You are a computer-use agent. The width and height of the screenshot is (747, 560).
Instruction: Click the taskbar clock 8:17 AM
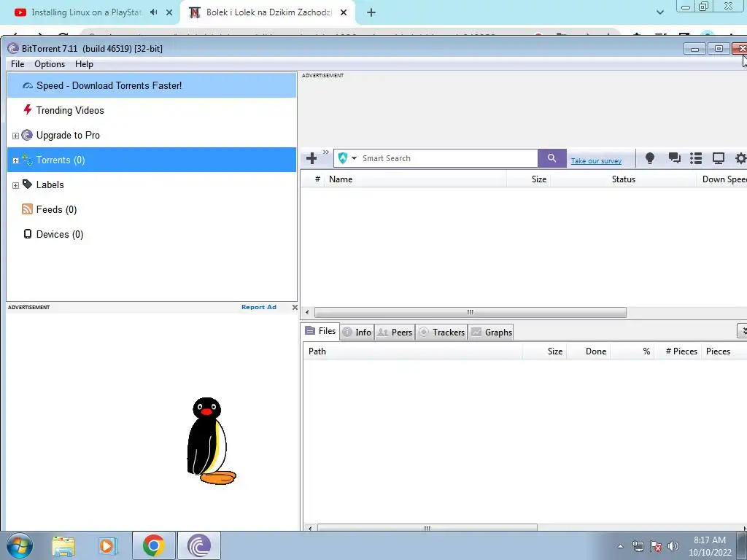point(709,540)
